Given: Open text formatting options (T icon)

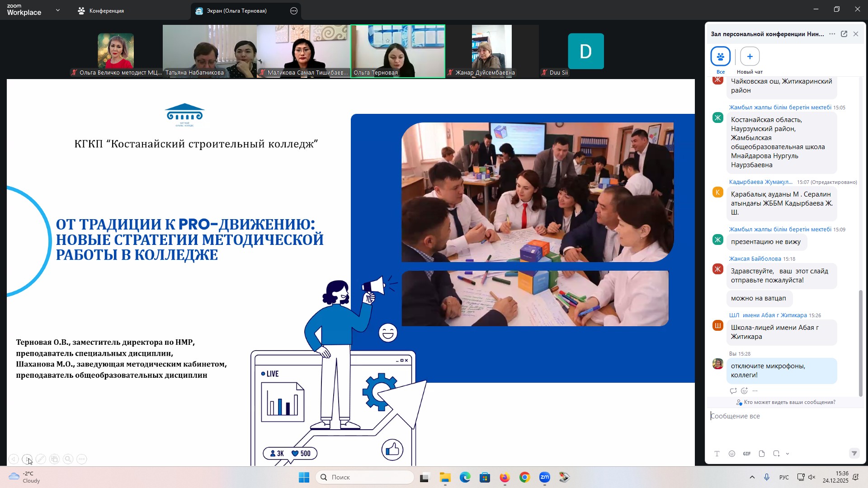Looking at the screenshot, I should (x=717, y=454).
